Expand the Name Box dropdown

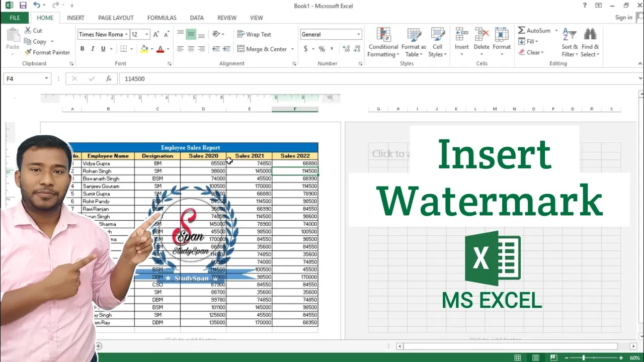pyautogui.click(x=46, y=79)
